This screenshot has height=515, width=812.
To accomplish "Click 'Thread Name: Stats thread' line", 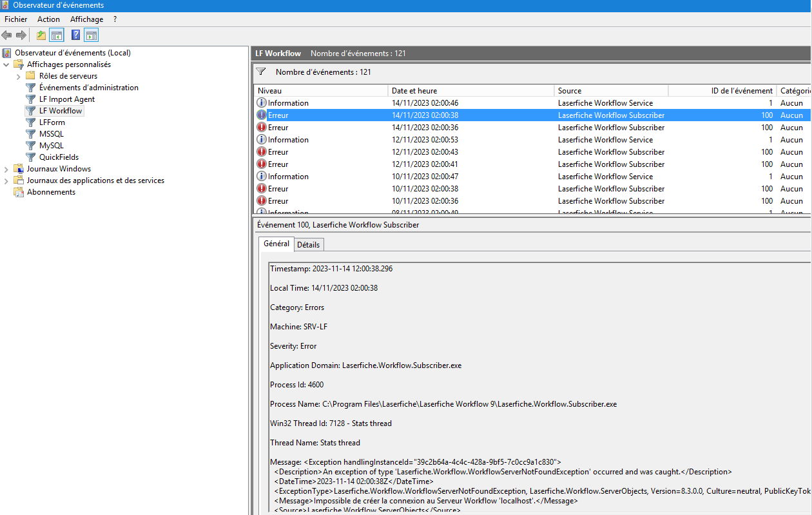I will pos(315,443).
